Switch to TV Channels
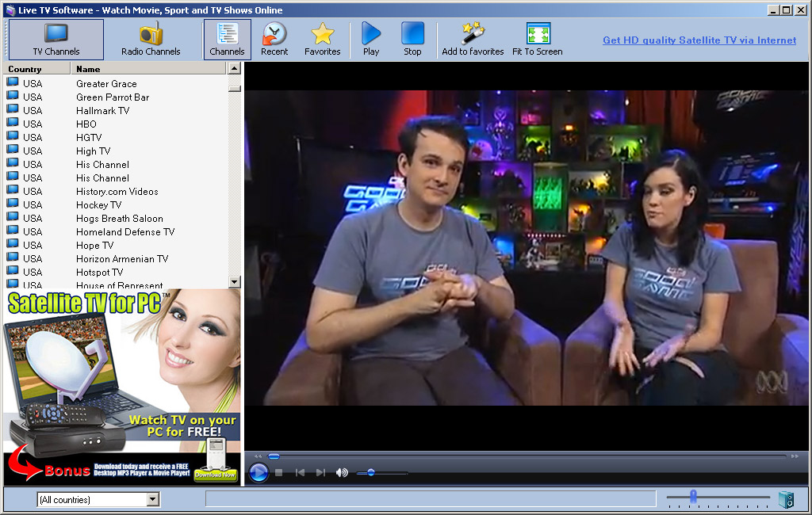The height and width of the screenshot is (515, 812). pos(56,40)
